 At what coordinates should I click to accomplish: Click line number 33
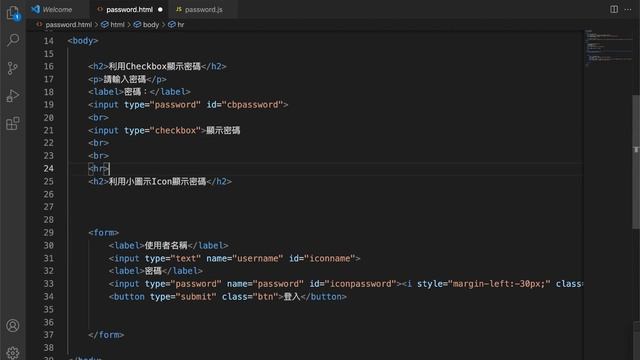pos(49,284)
